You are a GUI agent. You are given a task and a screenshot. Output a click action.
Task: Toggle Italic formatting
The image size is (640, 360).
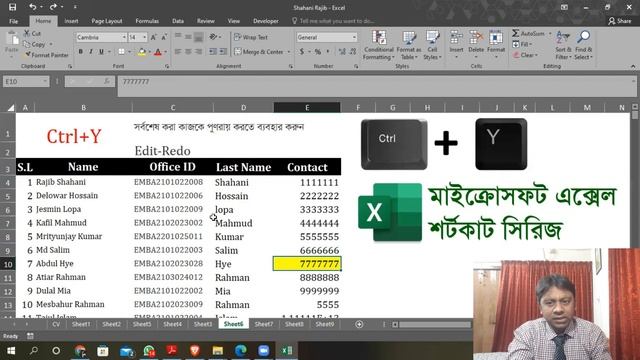point(91,52)
